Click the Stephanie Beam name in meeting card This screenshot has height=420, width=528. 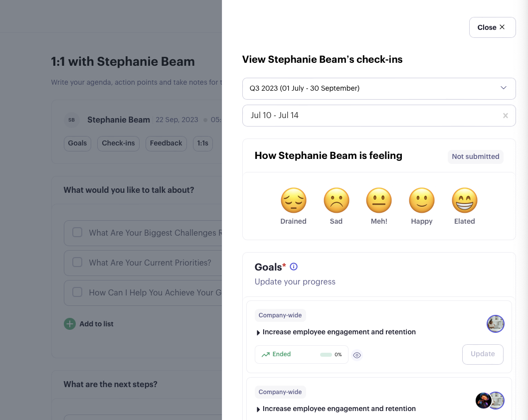(119, 120)
